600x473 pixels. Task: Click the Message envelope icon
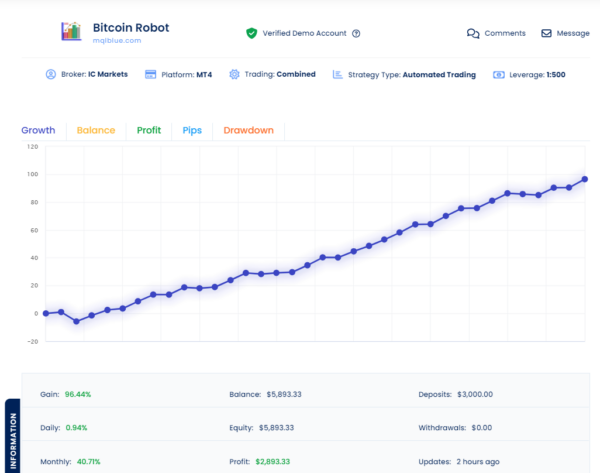tap(546, 33)
